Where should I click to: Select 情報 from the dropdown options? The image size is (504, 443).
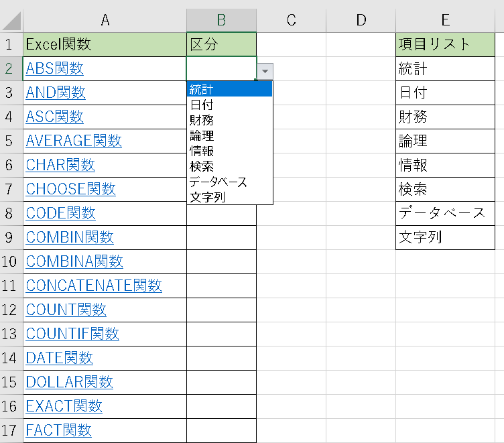(x=229, y=151)
